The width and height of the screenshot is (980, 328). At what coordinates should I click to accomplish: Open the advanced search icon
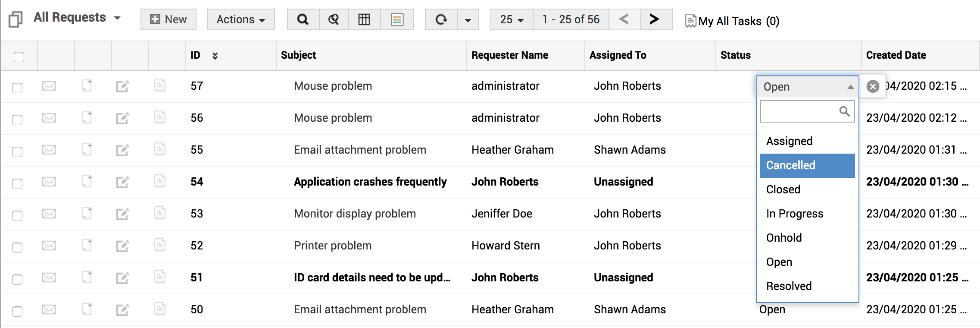point(334,19)
